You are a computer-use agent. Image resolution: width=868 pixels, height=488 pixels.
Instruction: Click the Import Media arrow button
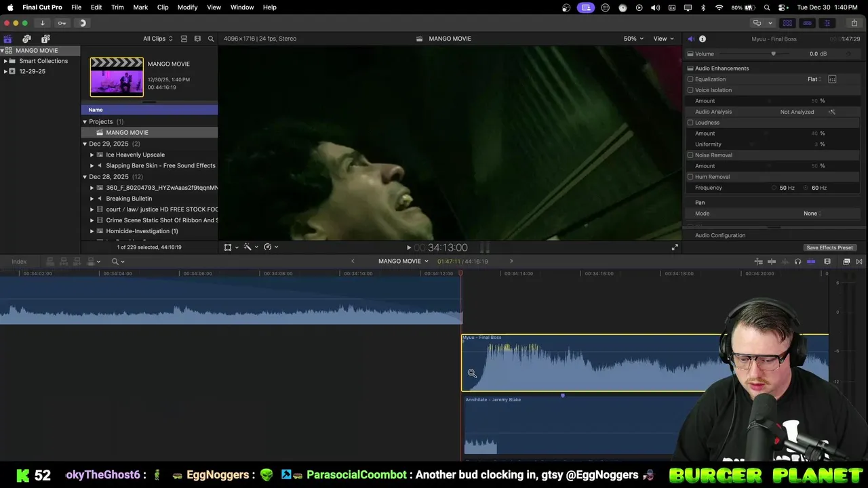point(42,23)
